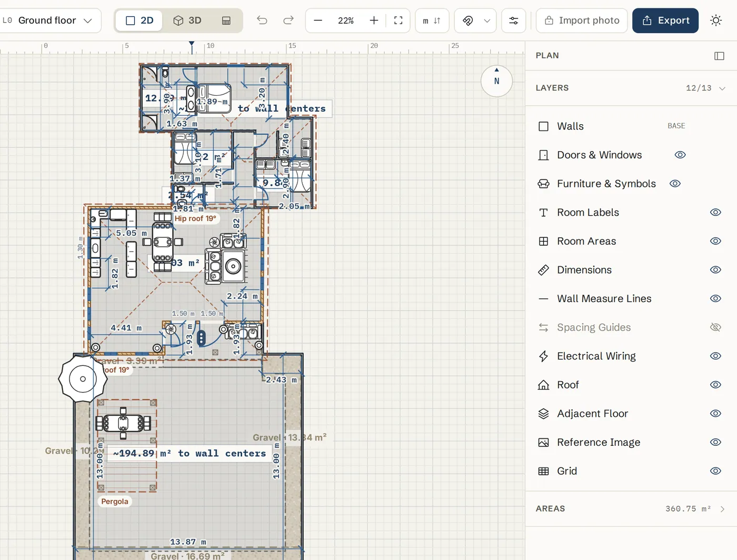The image size is (737, 560).
Task: Hide the Room Labels layer
Action: 715,213
